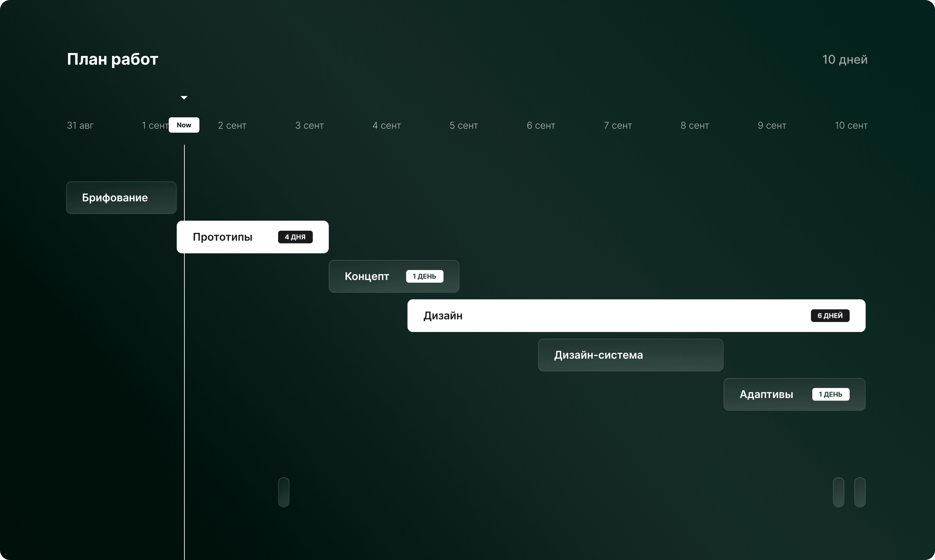The image size is (935, 560).
Task: Click the 10 дней total duration label
Action: click(x=845, y=59)
